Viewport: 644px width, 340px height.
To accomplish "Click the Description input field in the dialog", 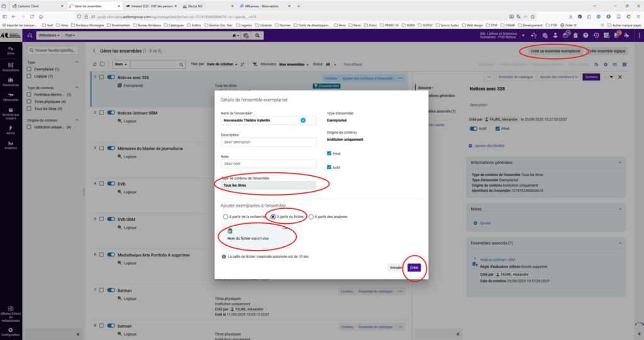I will point(268,142).
